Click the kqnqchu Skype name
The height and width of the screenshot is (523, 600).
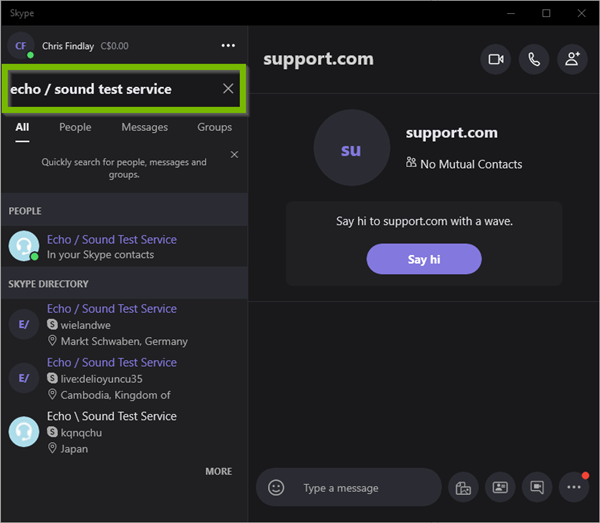pyautogui.click(x=81, y=433)
